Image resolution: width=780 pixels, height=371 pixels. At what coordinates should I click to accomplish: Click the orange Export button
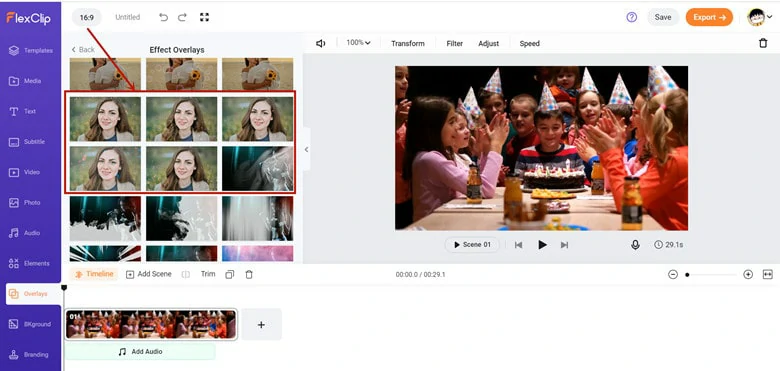709,17
